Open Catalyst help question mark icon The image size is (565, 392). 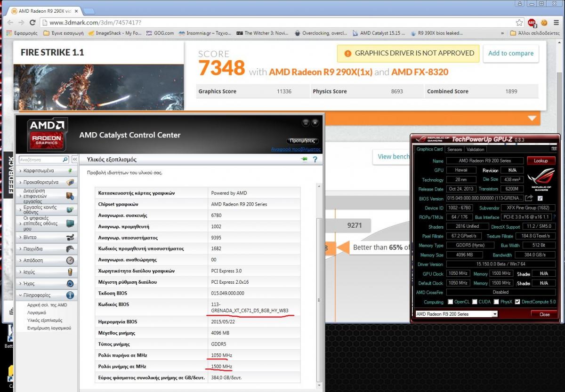(x=315, y=160)
